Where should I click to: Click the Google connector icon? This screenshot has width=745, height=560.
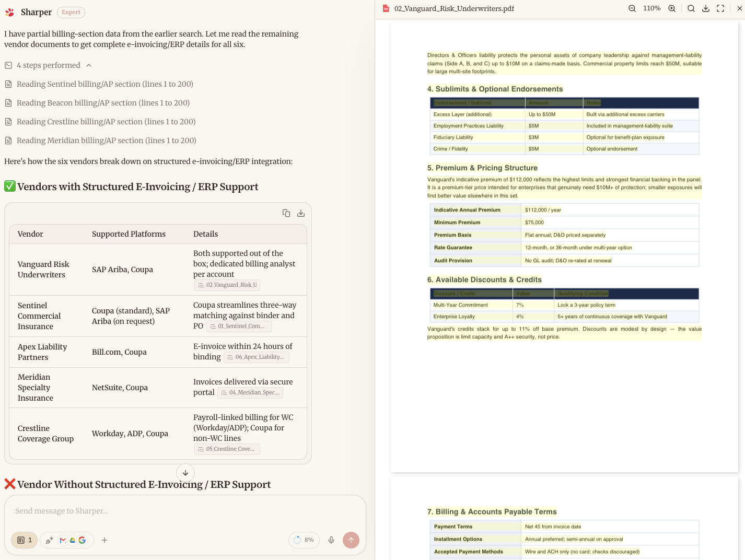coord(82,540)
